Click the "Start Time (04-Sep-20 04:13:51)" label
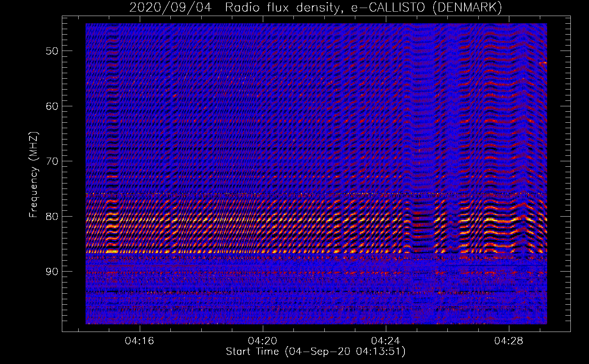589x364 pixels. (316, 352)
